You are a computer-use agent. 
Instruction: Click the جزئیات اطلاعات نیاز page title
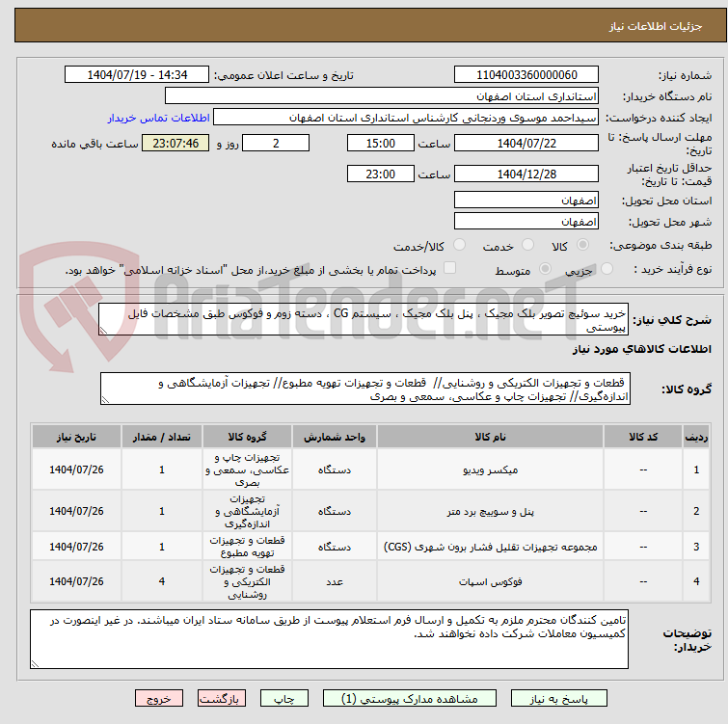tap(656, 26)
